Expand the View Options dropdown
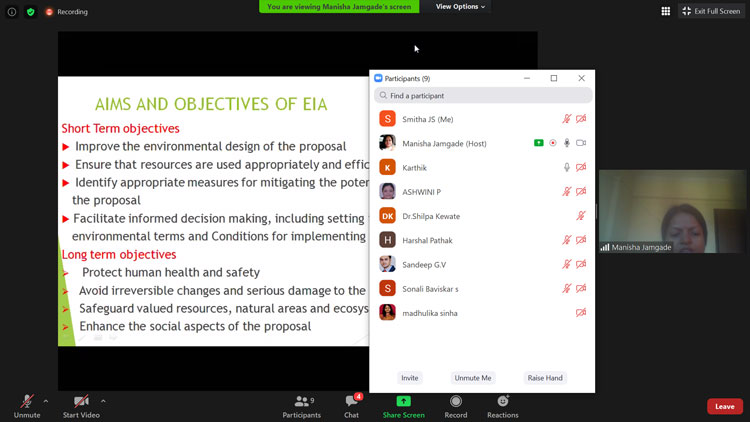Image resolution: width=750 pixels, height=422 pixels. 460,7
